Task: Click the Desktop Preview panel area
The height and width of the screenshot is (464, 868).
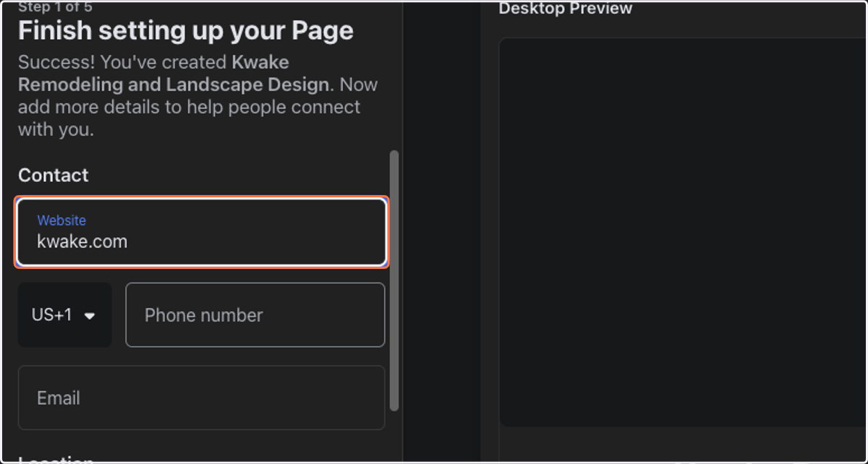Action: [683, 231]
